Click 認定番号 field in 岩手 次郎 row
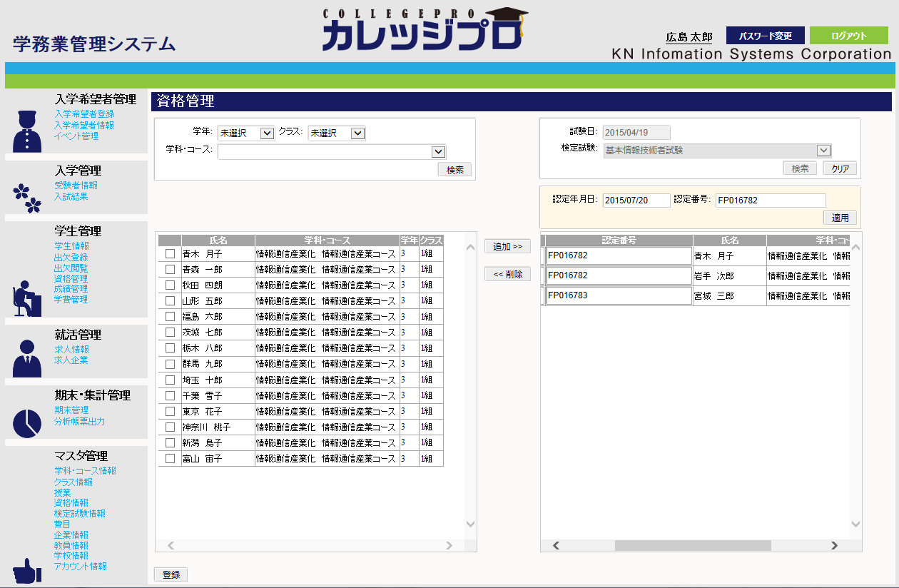 pyautogui.click(x=619, y=275)
